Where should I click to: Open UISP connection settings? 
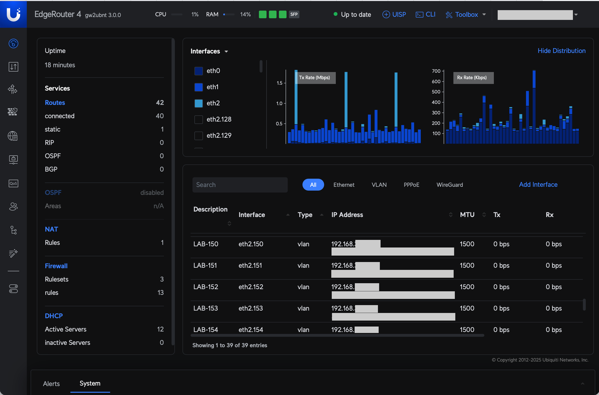[x=394, y=15]
